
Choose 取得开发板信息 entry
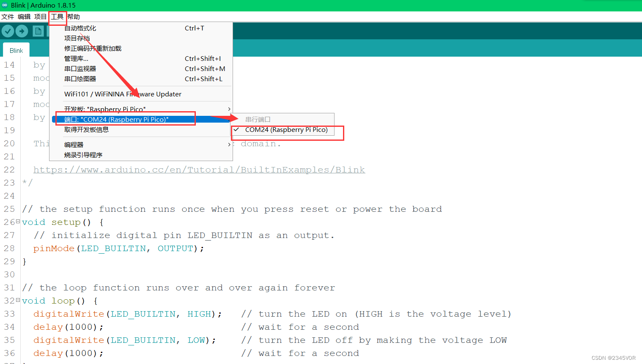141,129
